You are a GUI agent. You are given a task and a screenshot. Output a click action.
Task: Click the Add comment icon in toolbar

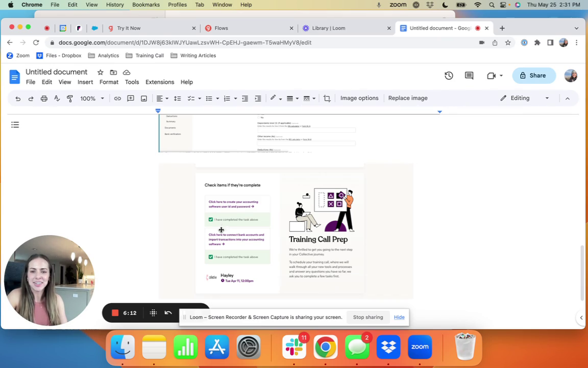[x=131, y=98]
